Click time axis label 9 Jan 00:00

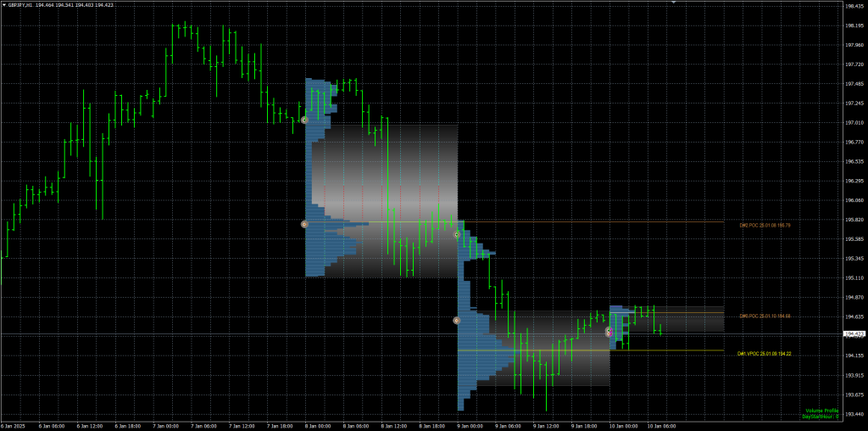click(468, 427)
